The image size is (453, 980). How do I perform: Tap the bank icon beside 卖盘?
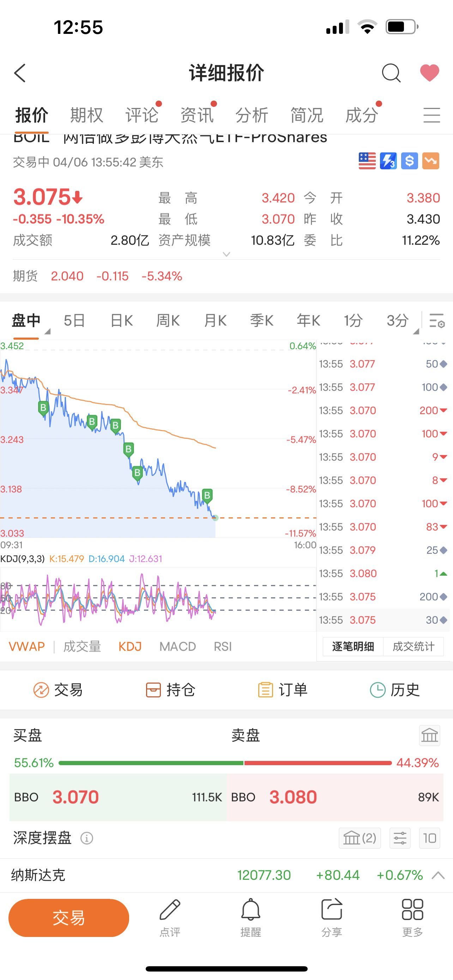[x=429, y=736]
